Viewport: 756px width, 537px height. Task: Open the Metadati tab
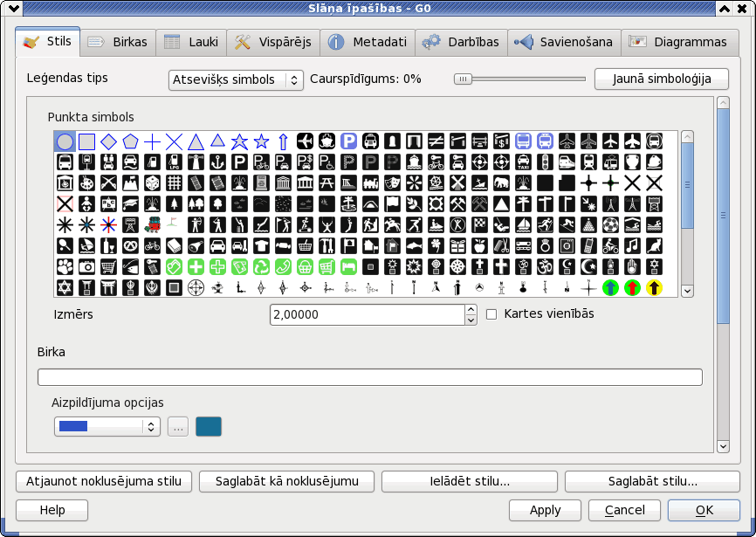tap(368, 43)
